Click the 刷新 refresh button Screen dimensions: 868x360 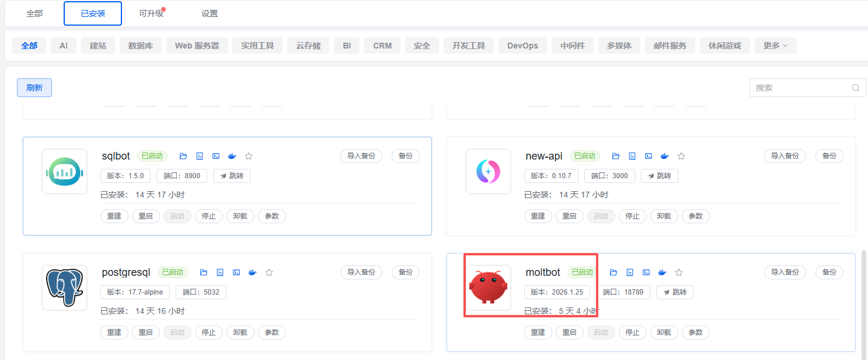(x=34, y=88)
